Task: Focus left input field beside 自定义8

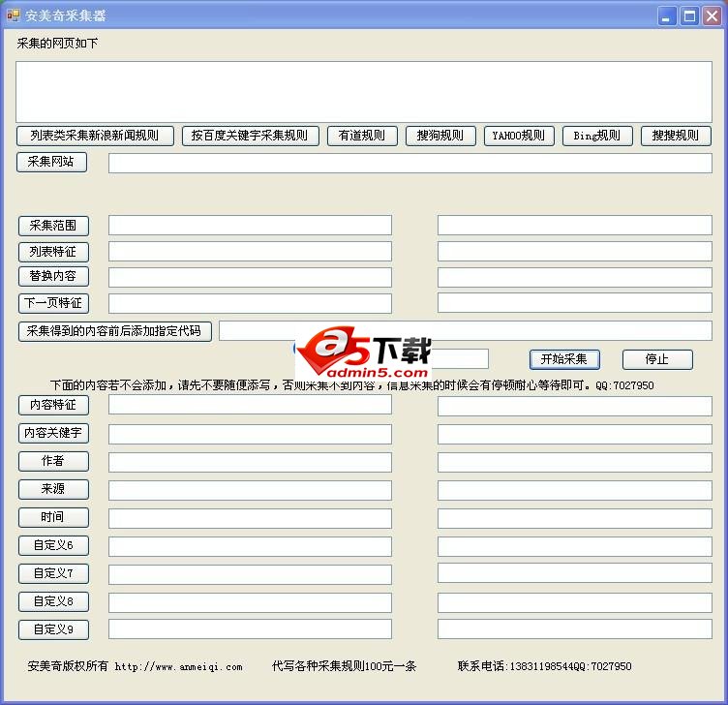Action: coord(250,602)
